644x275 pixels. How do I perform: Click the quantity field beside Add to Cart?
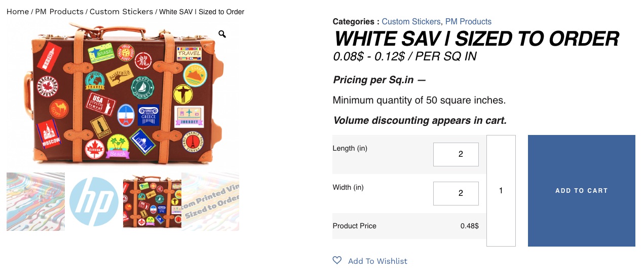pyautogui.click(x=501, y=191)
